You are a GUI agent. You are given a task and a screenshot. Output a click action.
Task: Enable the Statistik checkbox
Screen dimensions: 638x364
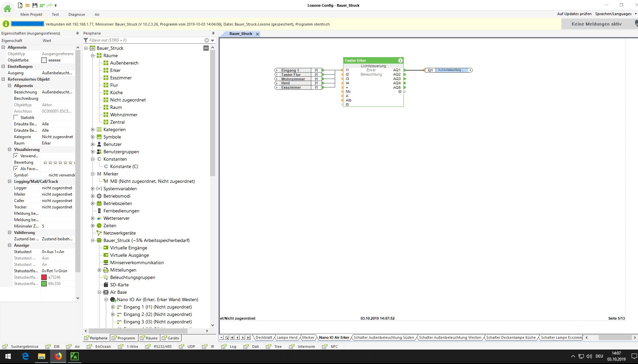[x=16, y=117]
